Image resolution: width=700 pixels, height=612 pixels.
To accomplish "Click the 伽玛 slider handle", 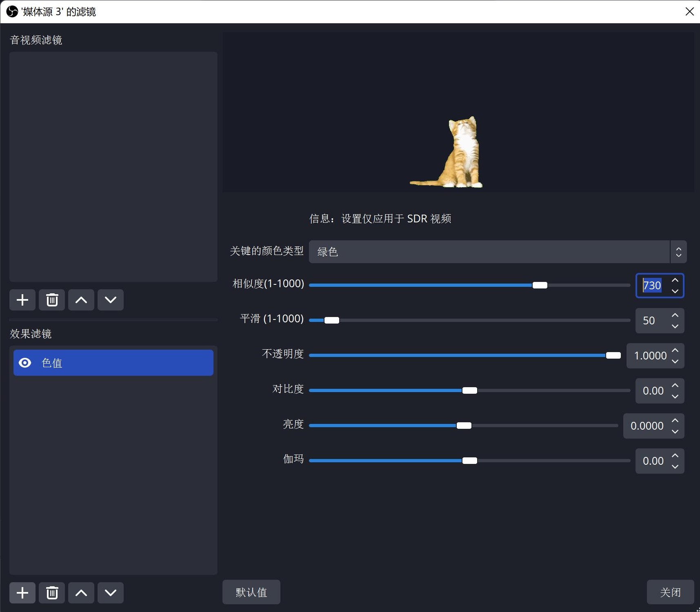I will tap(469, 461).
